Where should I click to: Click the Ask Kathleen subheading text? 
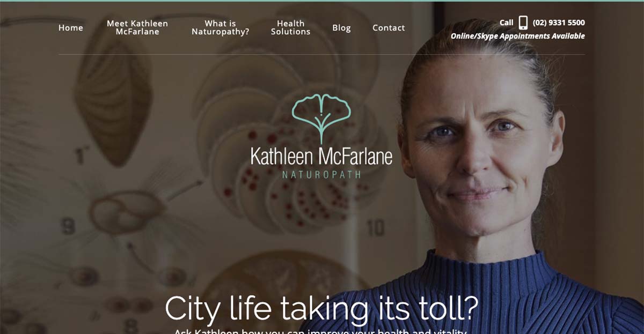320,331
